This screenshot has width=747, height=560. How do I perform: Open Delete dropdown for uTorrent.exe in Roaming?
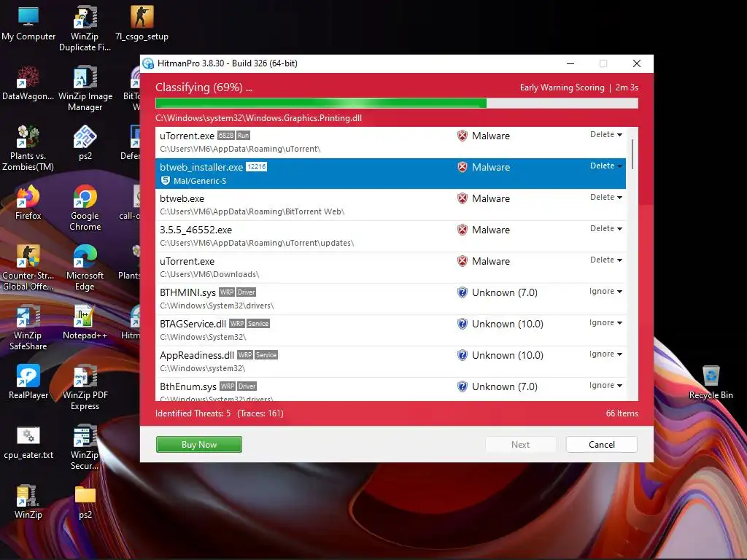[x=606, y=135]
